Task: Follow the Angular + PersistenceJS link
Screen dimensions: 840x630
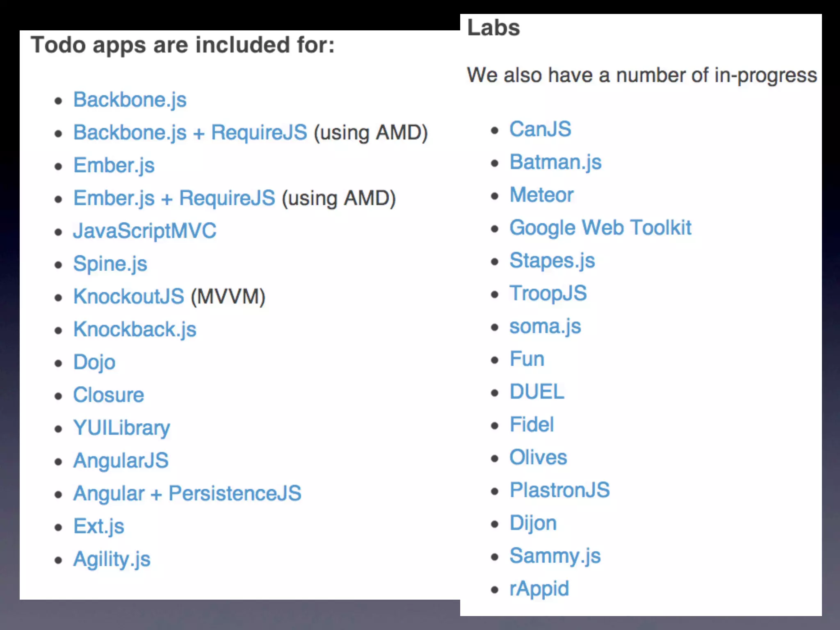Action: point(187,493)
